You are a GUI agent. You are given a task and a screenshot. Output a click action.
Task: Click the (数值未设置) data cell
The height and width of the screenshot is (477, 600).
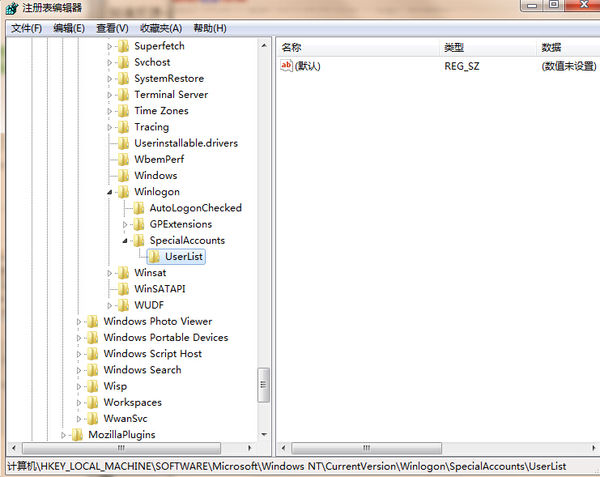[x=569, y=66]
